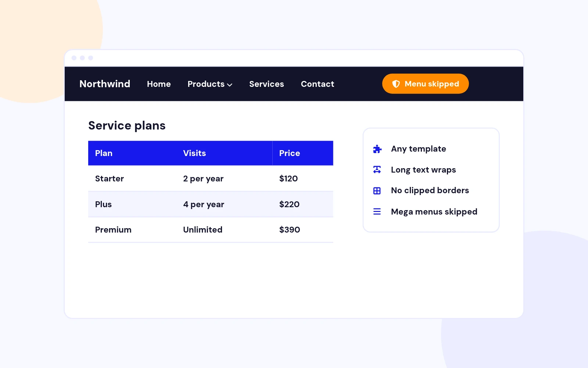Open the Home menu item

159,84
